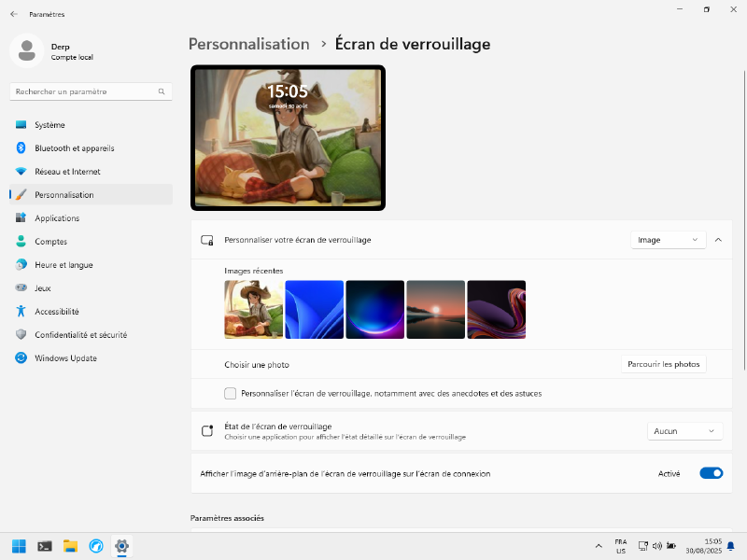Collapse the Personnaliser votre écran section

718,240
